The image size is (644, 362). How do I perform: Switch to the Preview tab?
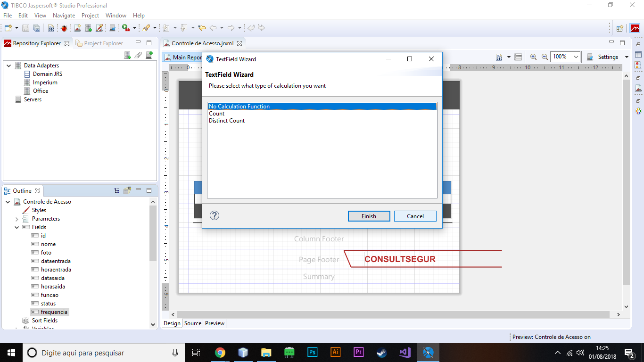tap(215, 323)
